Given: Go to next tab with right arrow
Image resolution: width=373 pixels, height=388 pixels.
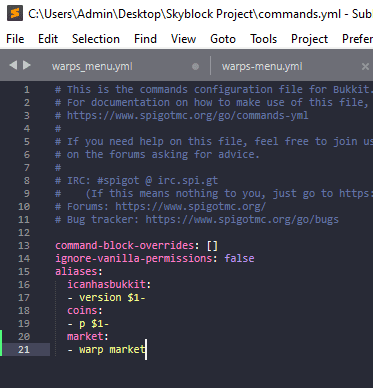Looking at the screenshot, I should (x=27, y=65).
